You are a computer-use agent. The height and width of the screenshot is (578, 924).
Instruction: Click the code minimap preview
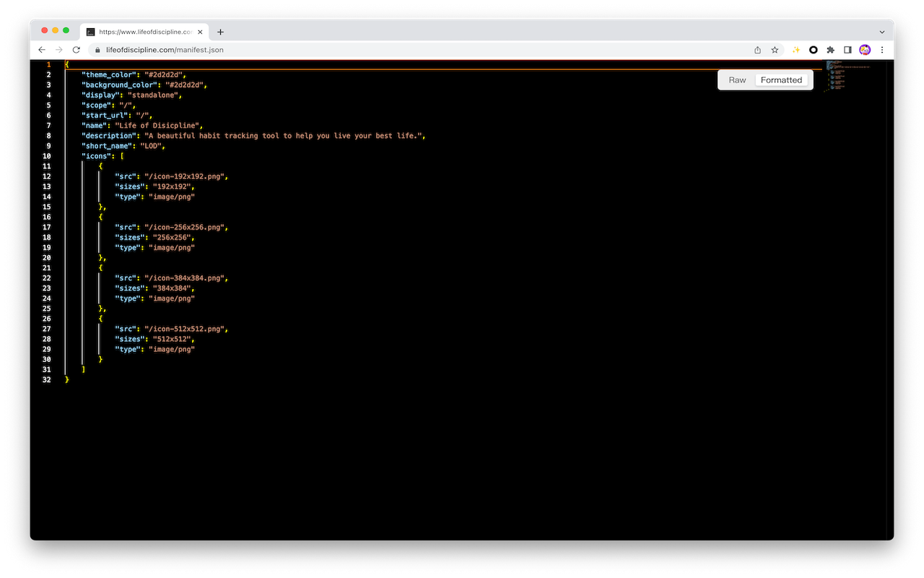pyautogui.click(x=846, y=76)
